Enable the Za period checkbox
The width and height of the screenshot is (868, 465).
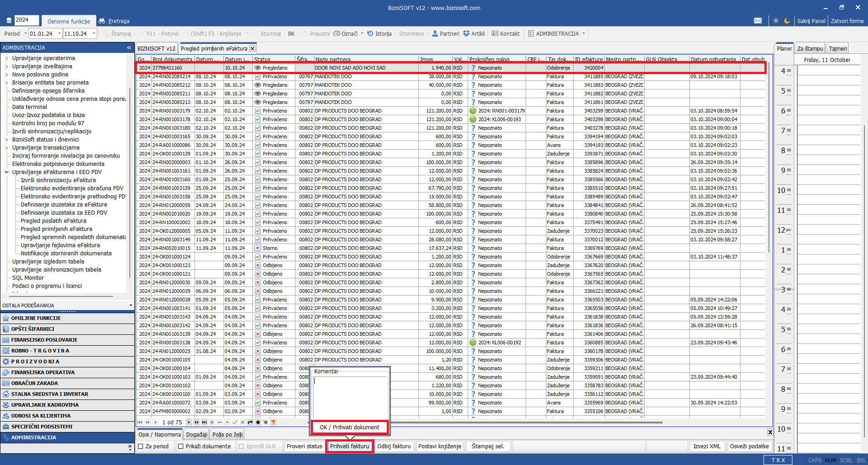[x=141, y=446]
